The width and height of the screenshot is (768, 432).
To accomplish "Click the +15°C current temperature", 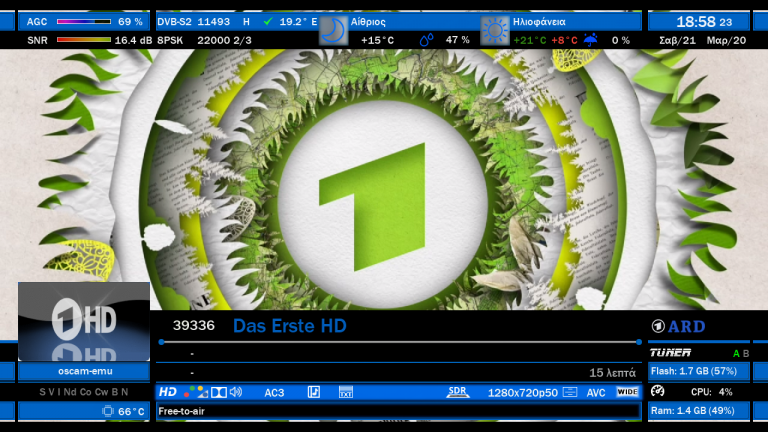I will [377, 40].
